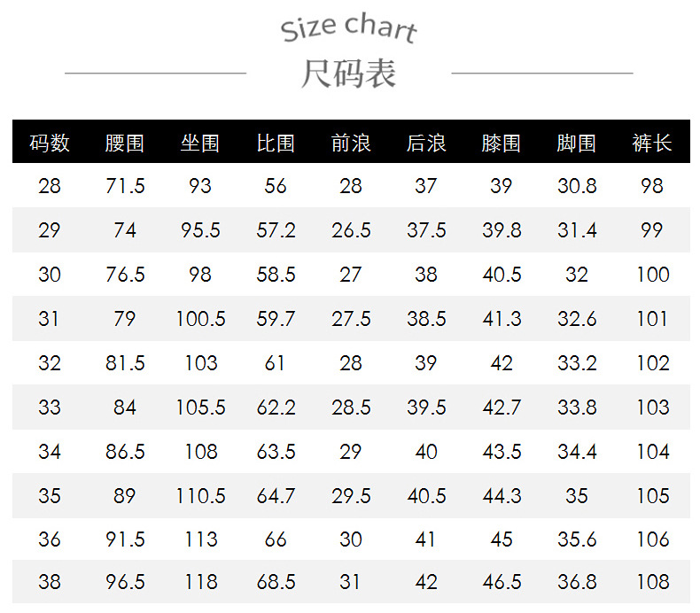Select size 30 in first column

tap(50, 275)
